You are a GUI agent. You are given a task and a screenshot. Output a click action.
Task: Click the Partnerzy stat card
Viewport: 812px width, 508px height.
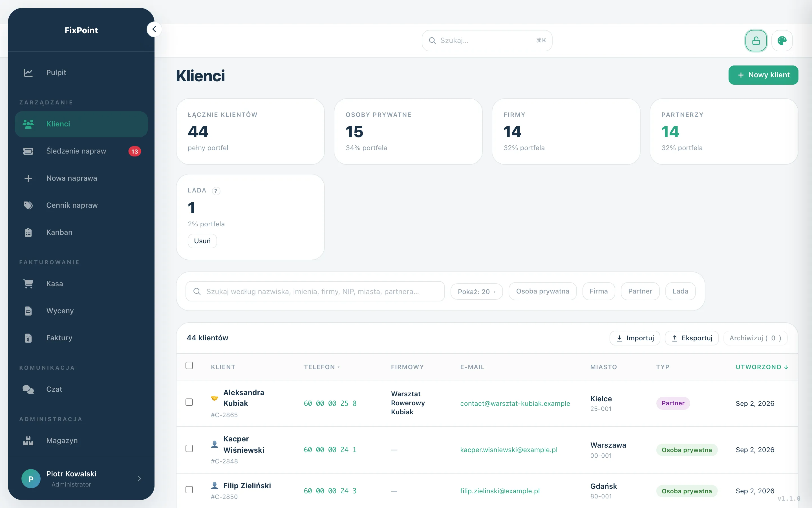[x=724, y=131]
